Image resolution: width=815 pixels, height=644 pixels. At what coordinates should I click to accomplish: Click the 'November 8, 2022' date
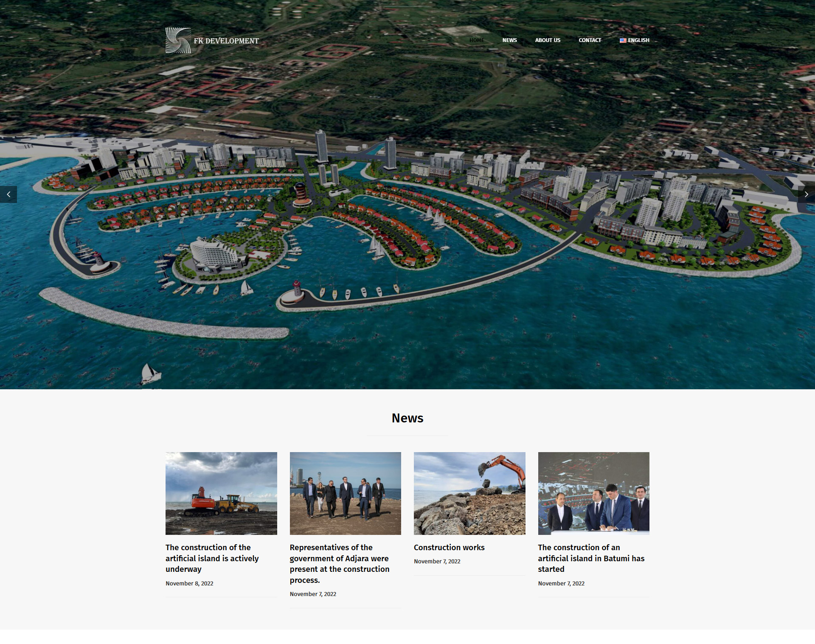click(x=189, y=583)
